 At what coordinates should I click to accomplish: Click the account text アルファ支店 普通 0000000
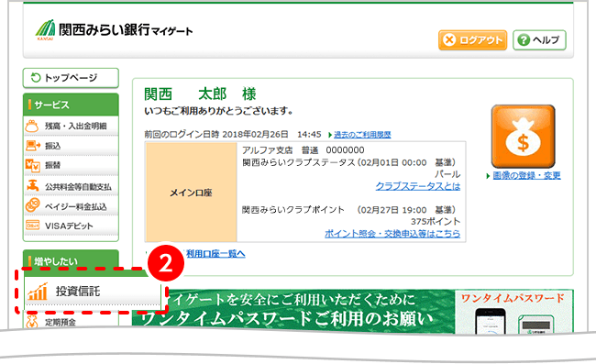304,150
